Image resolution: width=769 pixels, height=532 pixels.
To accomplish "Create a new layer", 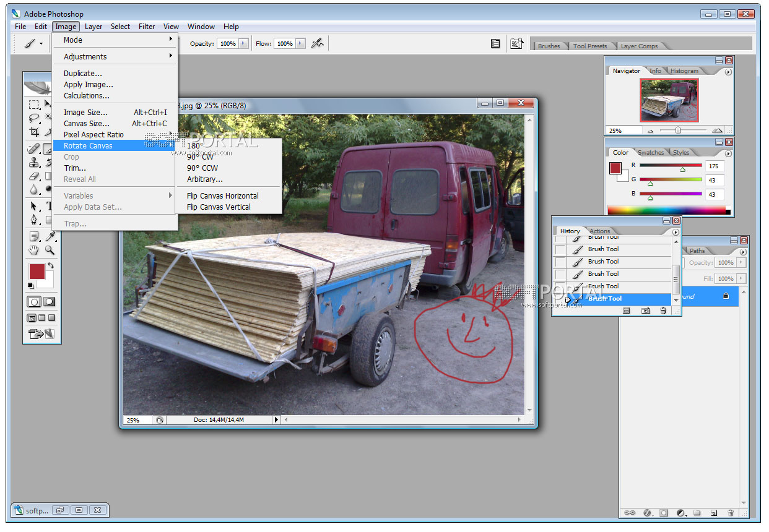I will 713,513.
